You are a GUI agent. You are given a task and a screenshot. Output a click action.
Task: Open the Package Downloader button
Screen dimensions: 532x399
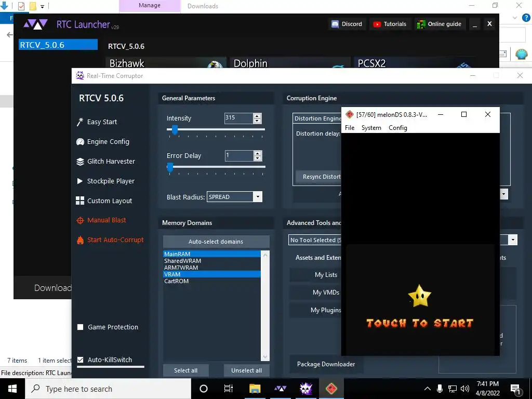[326, 364]
